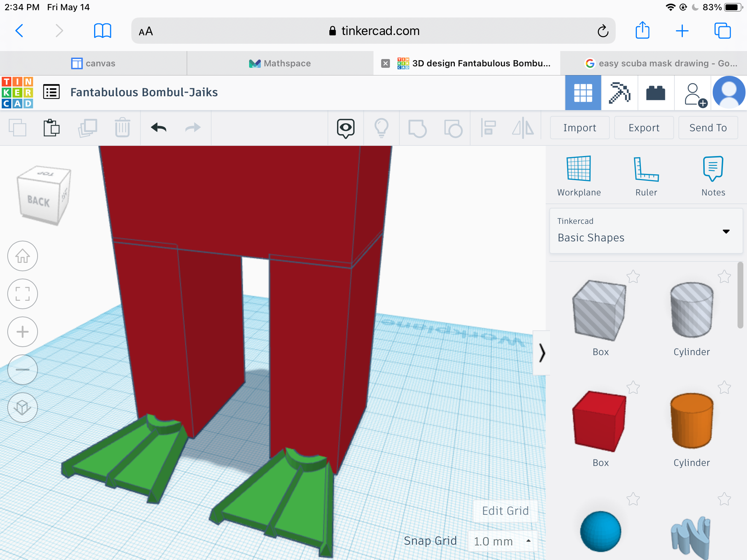Favorite the hole Cylinder star
Image resolution: width=747 pixels, height=560 pixels.
pyautogui.click(x=724, y=276)
